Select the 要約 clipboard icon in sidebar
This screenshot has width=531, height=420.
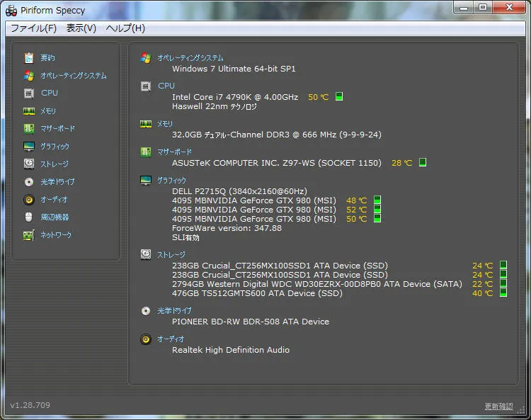point(29,58)
